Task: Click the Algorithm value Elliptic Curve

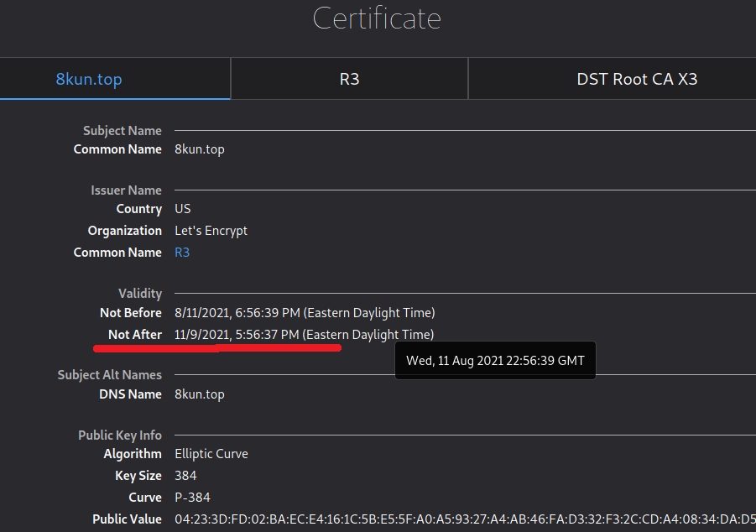Action: click(211, 454)
